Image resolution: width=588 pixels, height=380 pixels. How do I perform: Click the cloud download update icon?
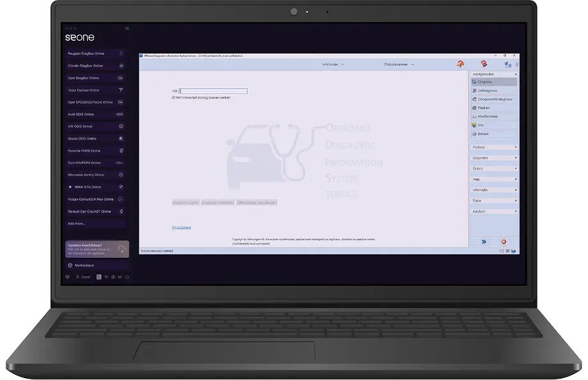pos(120,249)
